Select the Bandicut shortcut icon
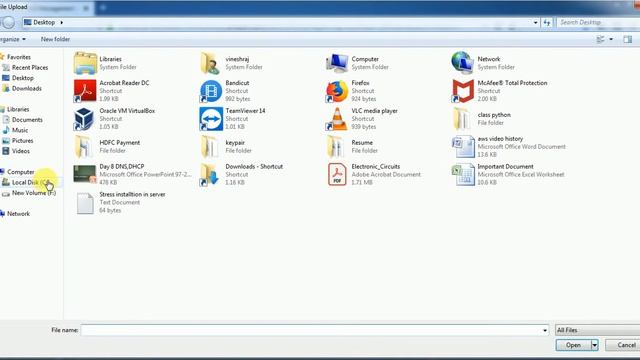The height and width of the screenshot is (360, 640). click(211, 91)
